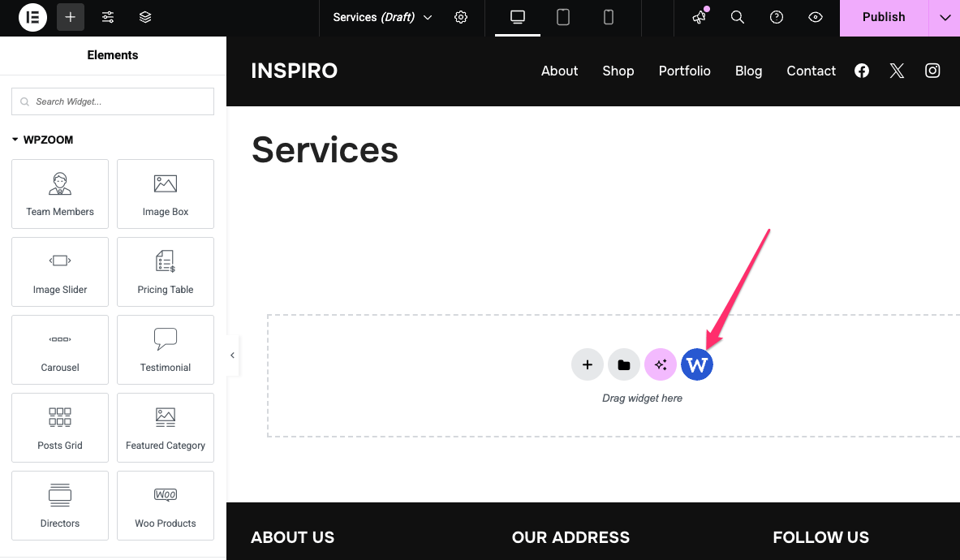The image size is (960, 560).
Task: Open the Finder search icon
Action: pos(738,17)
